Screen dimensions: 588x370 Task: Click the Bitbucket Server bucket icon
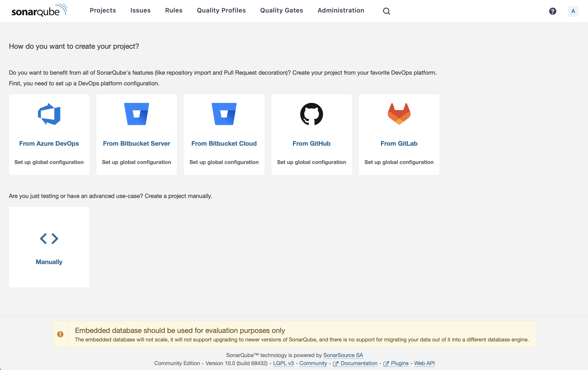pos(136,114)
